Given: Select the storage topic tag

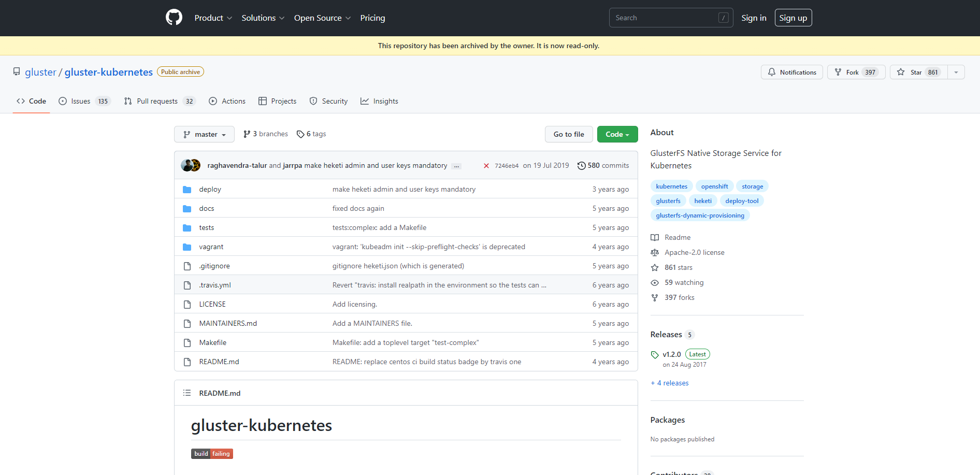Looking at the screenshot, I should pos(753,186).
